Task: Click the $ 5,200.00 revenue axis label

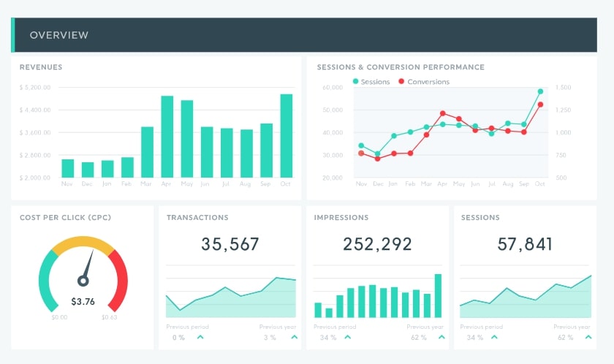Action: pos(35,87)
